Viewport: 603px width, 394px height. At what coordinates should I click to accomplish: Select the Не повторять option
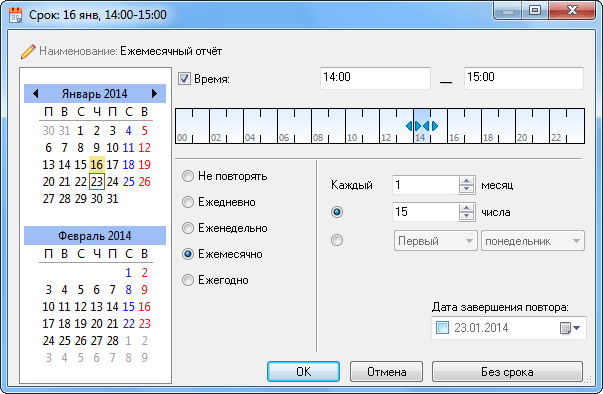tap(188, 176)
